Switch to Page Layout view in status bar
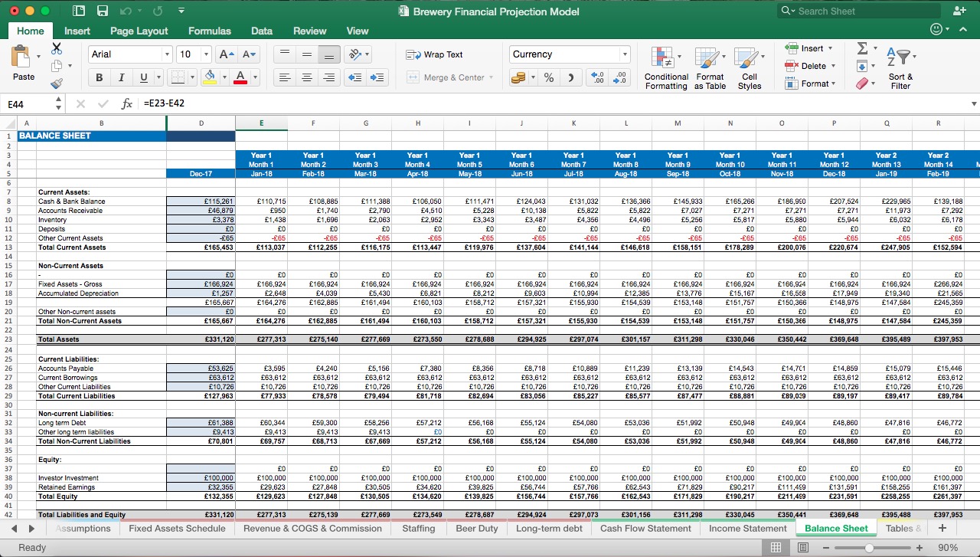 (803, 547)
